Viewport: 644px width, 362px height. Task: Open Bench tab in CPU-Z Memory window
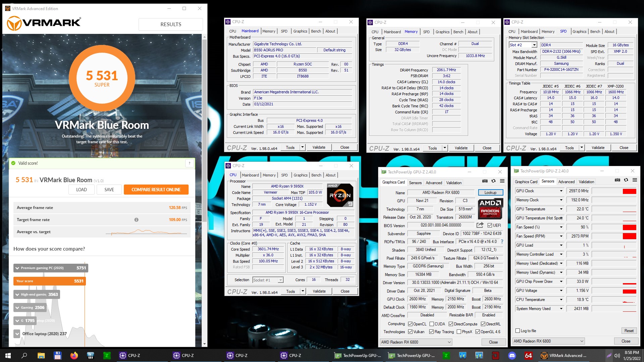point(458,32)
